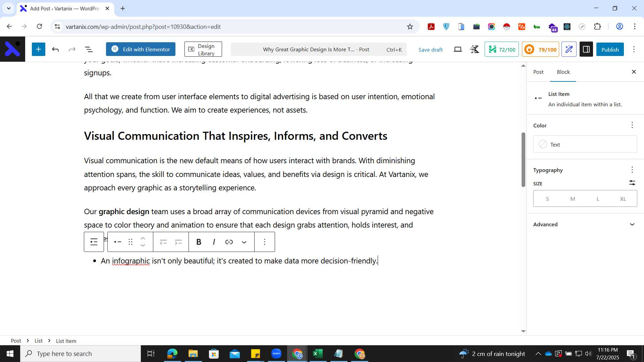Pick the Text color swatch

[x=585, y=144]
